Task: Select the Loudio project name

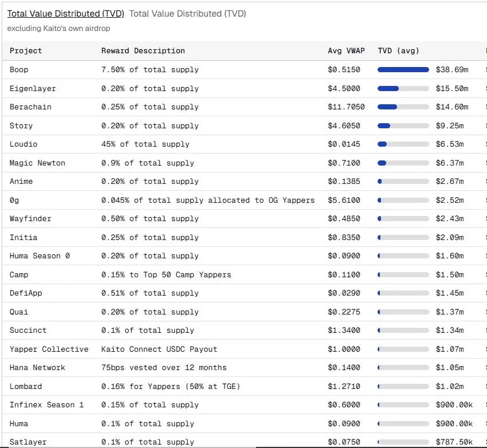Action: coord(23,144)
